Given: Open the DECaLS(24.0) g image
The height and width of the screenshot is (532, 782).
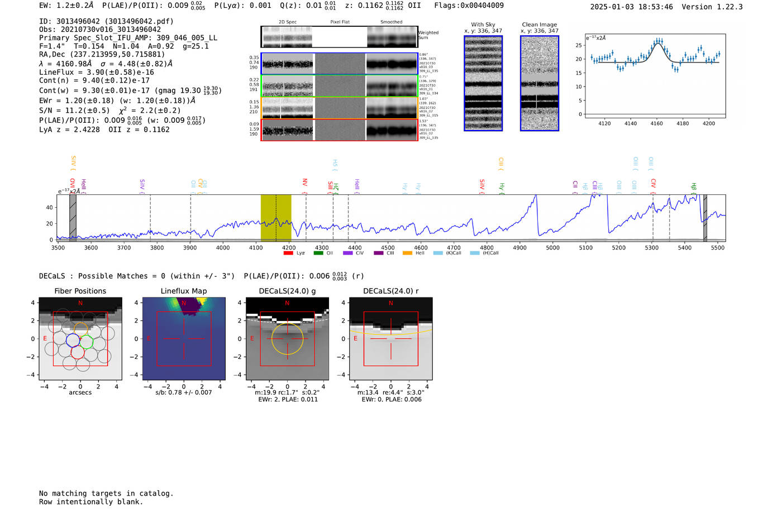Looking at the screenshot, I should [287, 338].
